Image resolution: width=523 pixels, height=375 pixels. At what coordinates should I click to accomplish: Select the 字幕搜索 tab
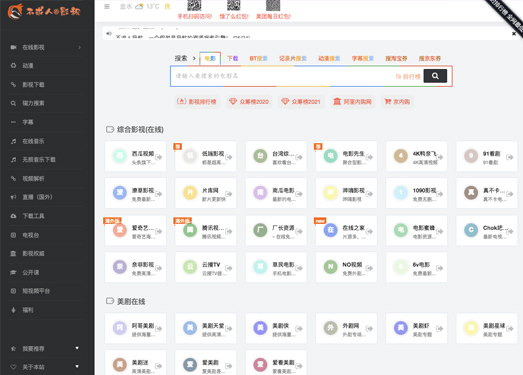coord(363,58)
